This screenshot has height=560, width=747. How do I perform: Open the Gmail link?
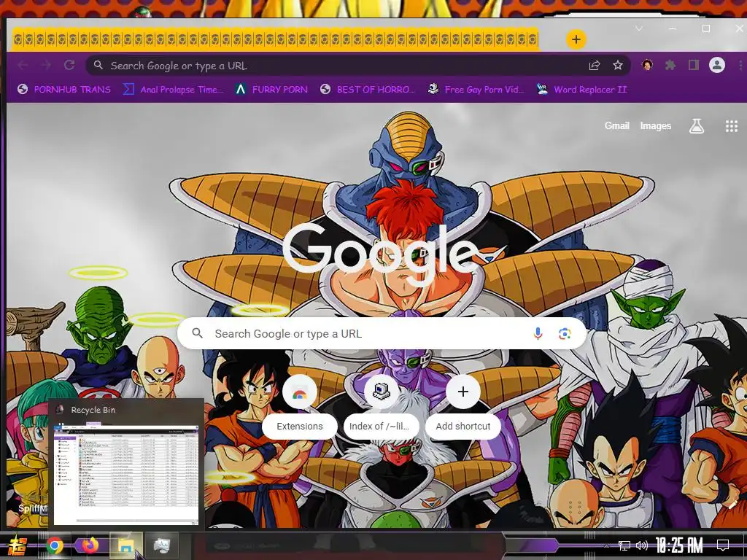click(617, 125)
